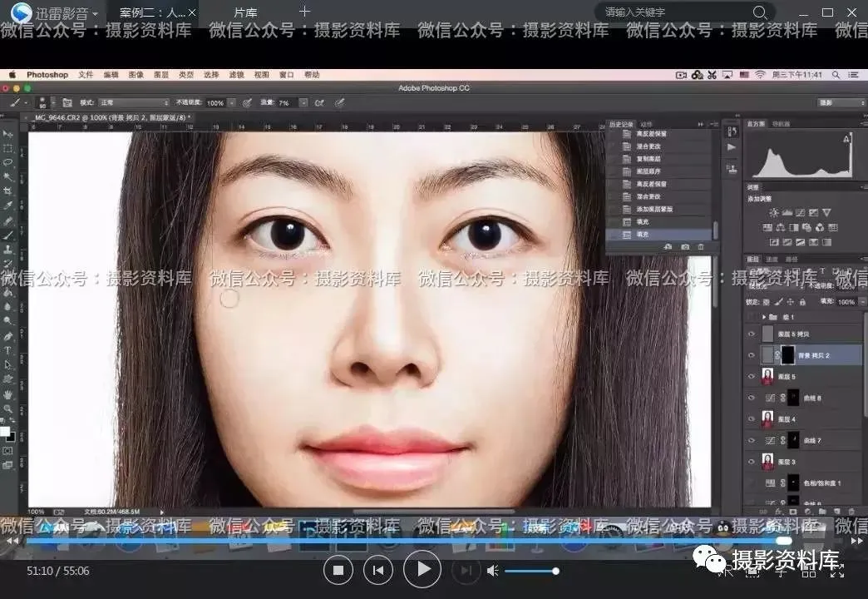This screenshot has height=599, width=868.
Task: Toggle airbrush mode icon after flow
Action: 319,102
